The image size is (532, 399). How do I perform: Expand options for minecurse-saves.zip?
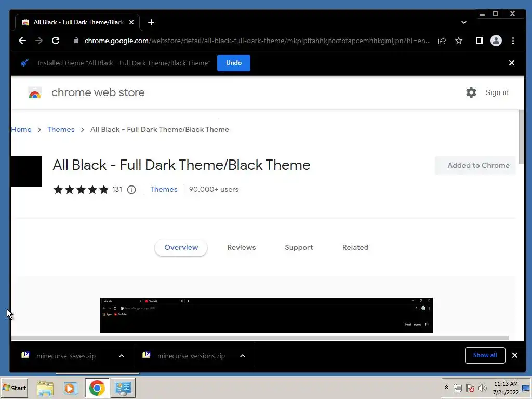(x=122, y=356)
